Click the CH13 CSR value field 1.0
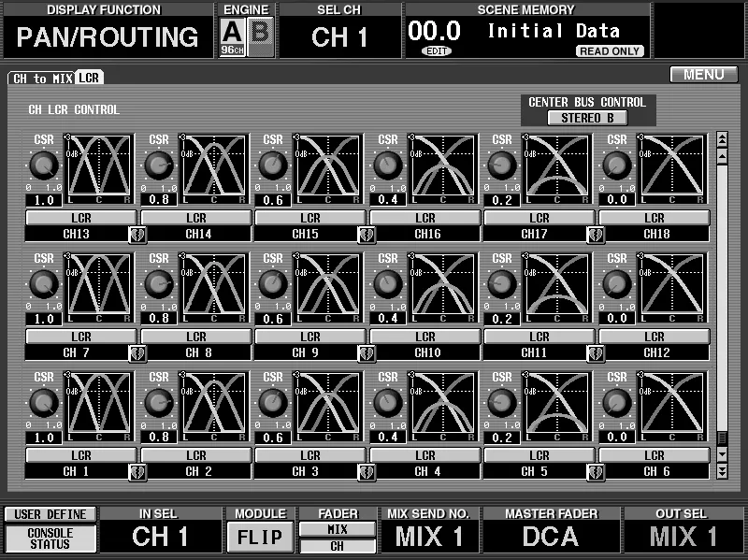This screenshot has height=560, width=748. 44,200
